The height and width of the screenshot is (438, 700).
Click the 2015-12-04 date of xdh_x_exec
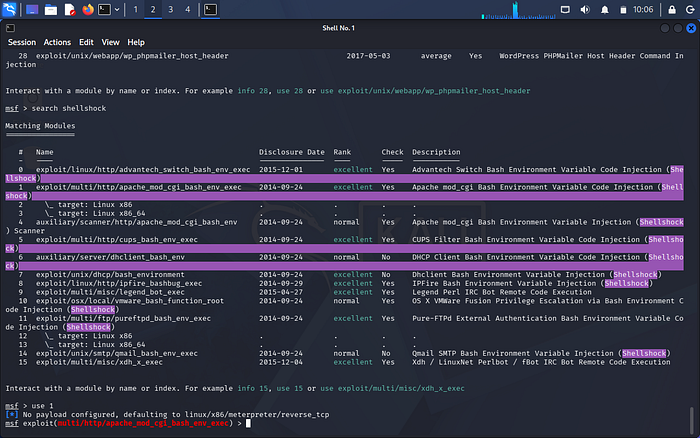[x=281, y=362]
